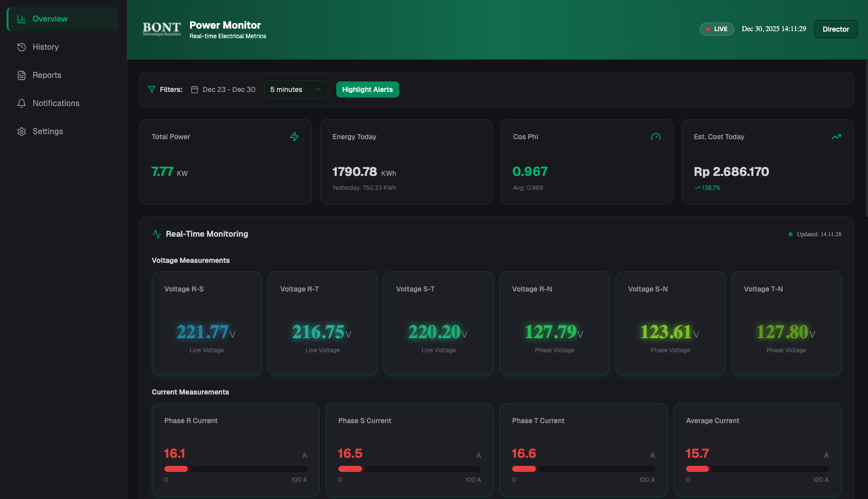Click the History clock icon in sidebar

coord(22,47)
